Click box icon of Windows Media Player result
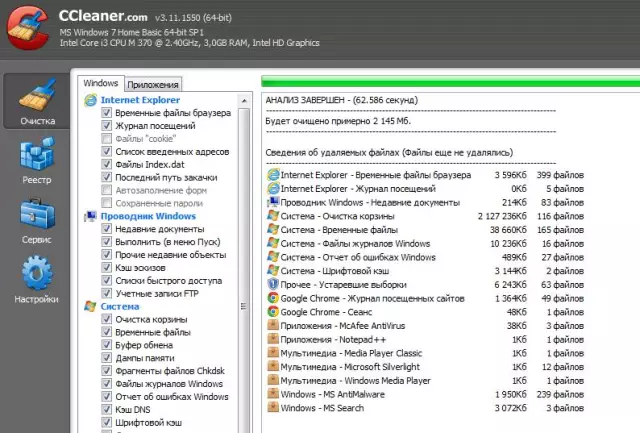The image size is (640, 433). point(273,380)
